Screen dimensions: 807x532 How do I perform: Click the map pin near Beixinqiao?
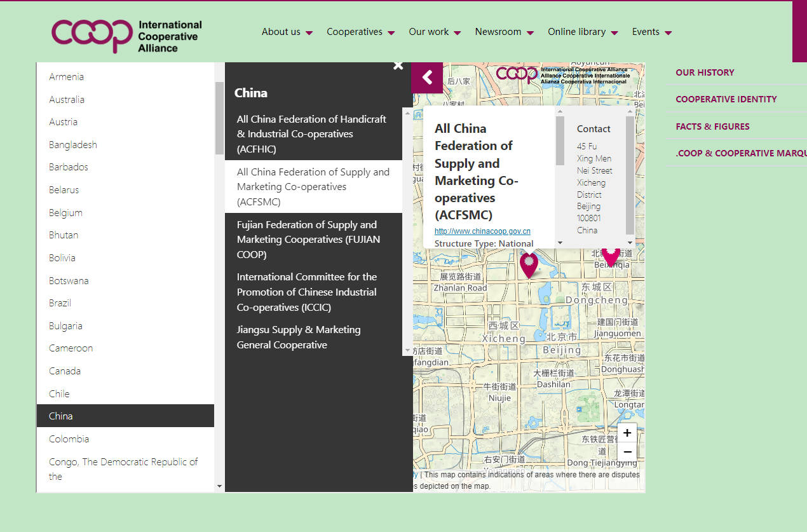pyautogui.click(x=611, y=256)
